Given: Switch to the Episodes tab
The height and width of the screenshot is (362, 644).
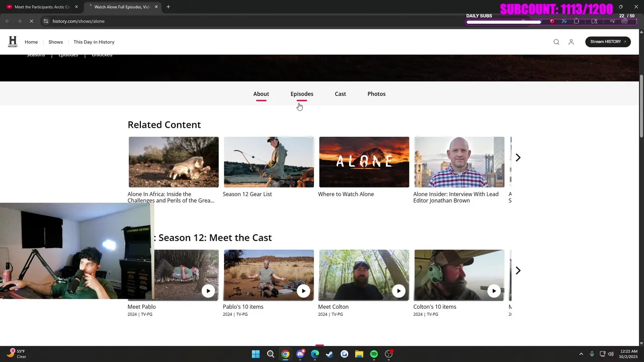Looking at the screenshot, I should (302, 94).
